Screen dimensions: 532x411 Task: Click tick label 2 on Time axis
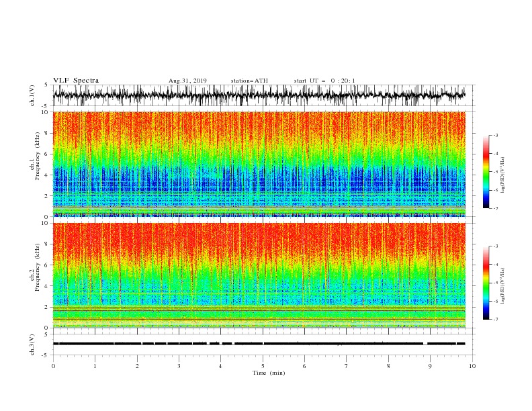click(x=137, y=366)
